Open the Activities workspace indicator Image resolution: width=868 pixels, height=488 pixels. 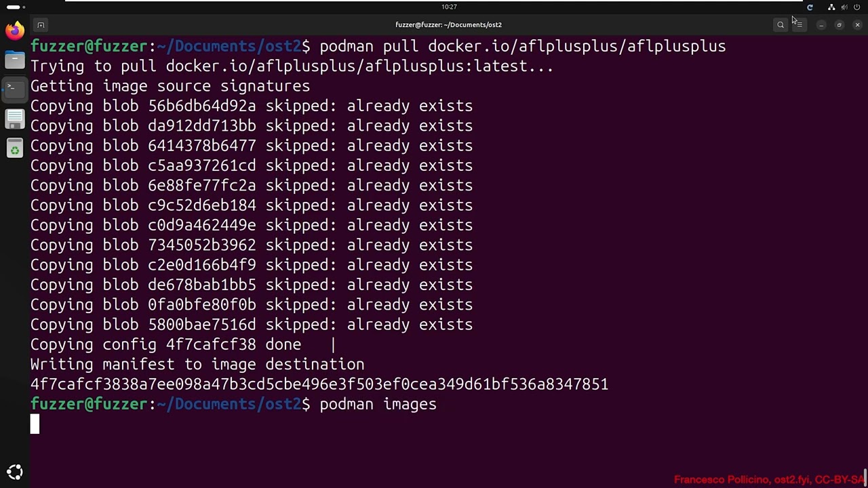(x=14, y=7)
